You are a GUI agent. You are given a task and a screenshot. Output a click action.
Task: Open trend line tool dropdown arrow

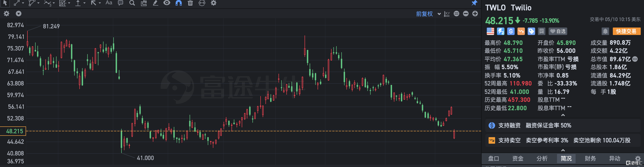[x=23, y=3]
